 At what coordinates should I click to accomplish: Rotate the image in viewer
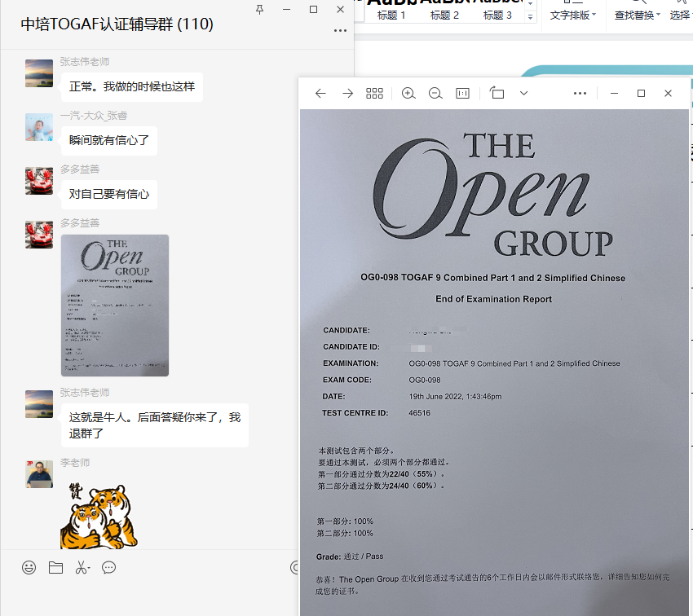[497, 93]
